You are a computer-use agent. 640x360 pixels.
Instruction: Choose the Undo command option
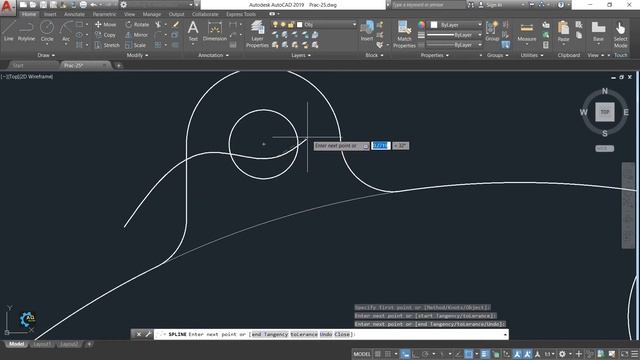[x=326, y=334]
